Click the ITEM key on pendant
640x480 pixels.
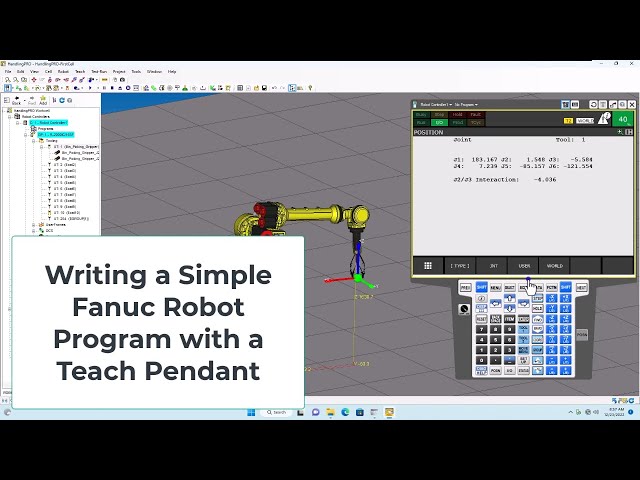point(509,319)
